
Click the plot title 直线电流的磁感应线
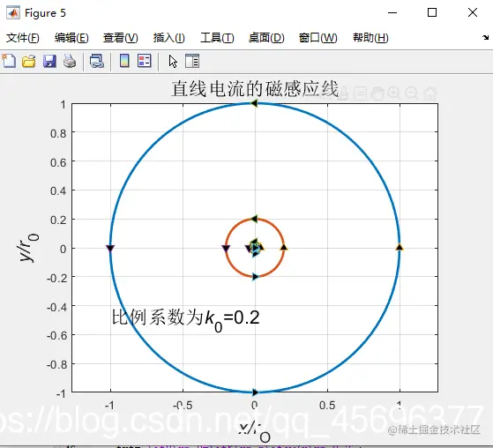coord(255,89)
